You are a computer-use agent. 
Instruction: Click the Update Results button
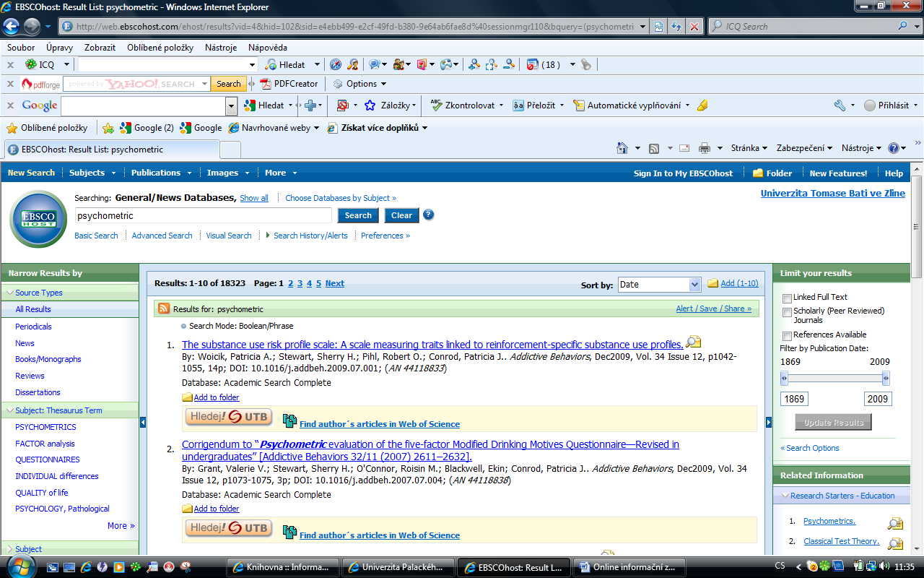[833, 423]
